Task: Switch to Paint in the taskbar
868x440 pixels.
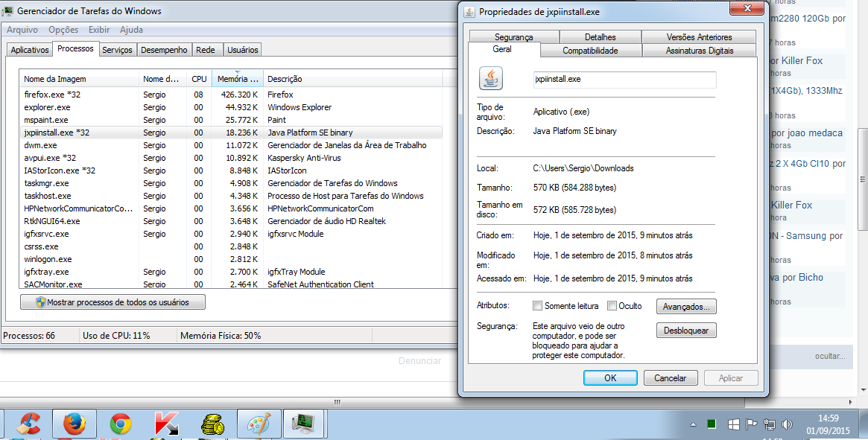Action: [x=259, y=424]
